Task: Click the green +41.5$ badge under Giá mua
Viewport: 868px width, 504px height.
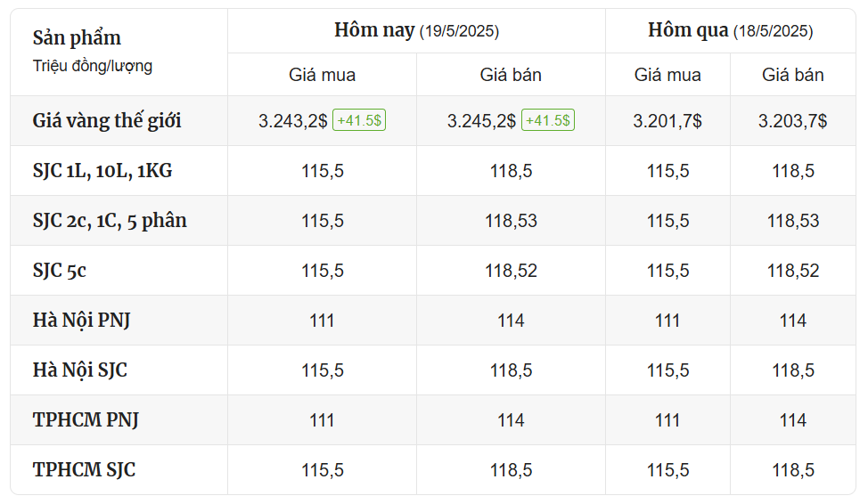Action: (x=359, y=120)
